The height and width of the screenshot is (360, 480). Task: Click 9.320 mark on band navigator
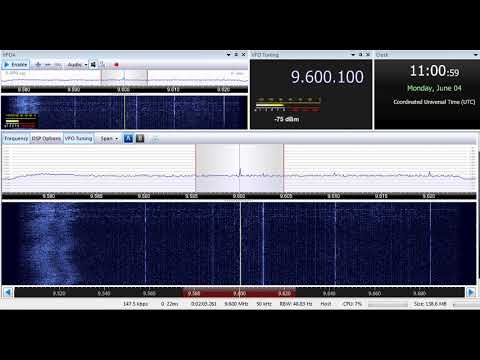pos(59,293)
